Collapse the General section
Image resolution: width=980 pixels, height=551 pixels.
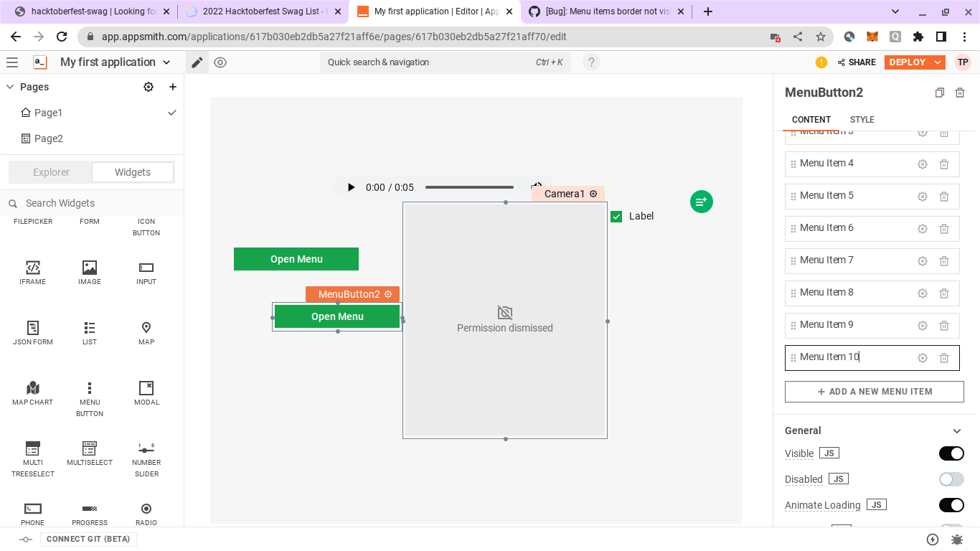957,431
